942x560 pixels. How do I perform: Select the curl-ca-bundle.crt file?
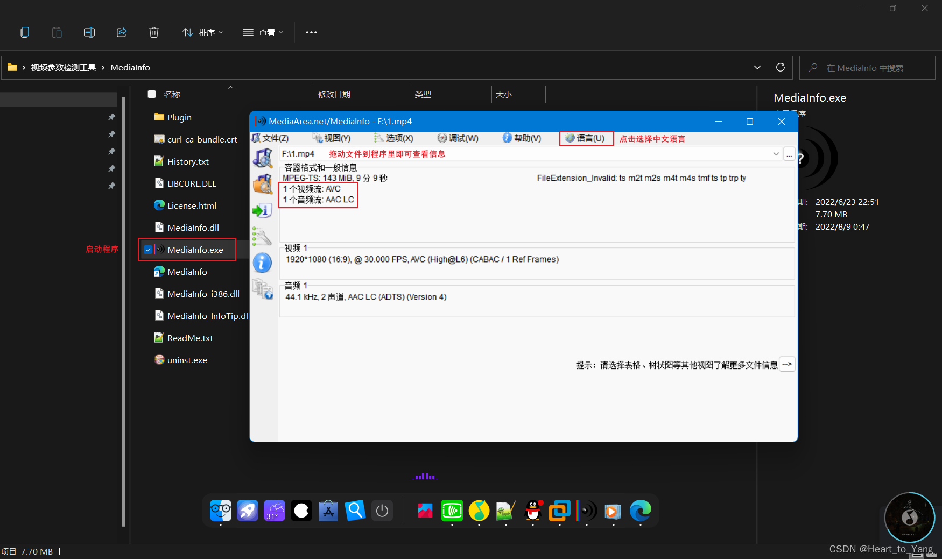click(x=195, y=139)
